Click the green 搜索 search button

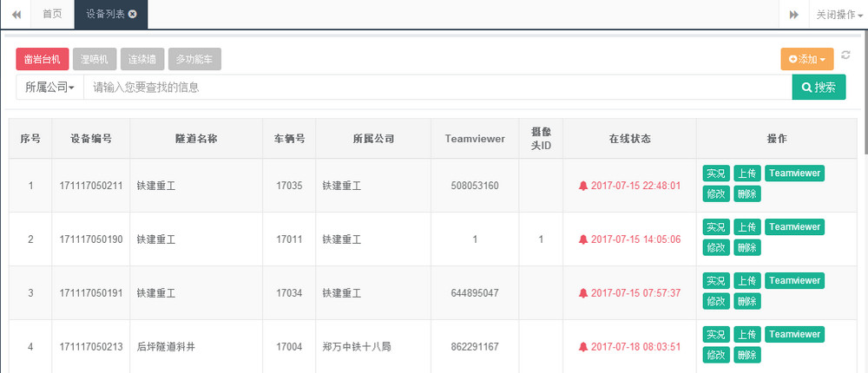coord(819,87)
